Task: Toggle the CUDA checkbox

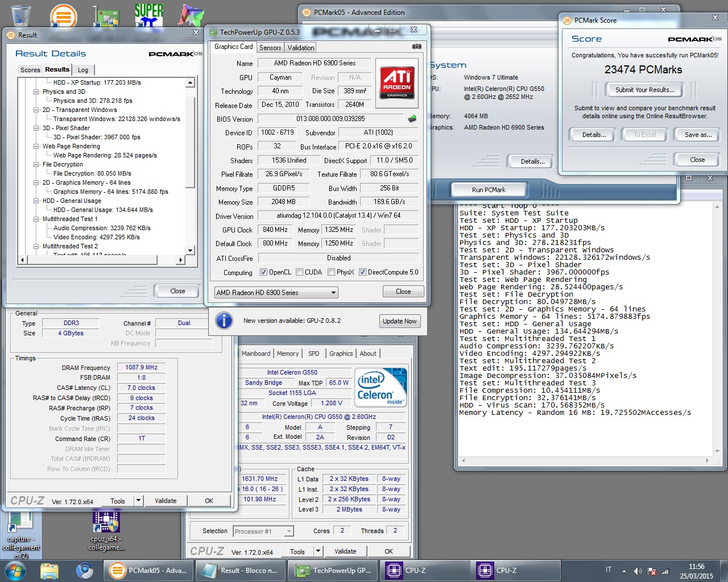Action: coord(299,272)
